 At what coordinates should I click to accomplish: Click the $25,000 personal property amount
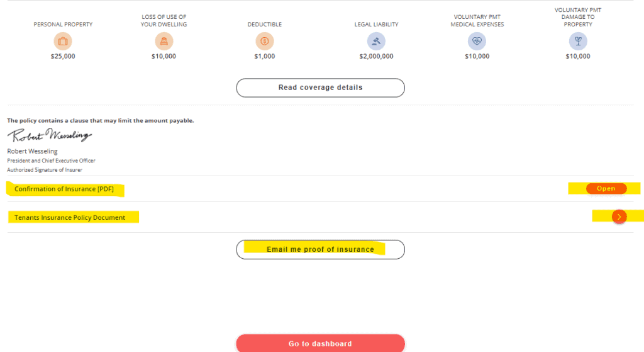tap(63, 56)
